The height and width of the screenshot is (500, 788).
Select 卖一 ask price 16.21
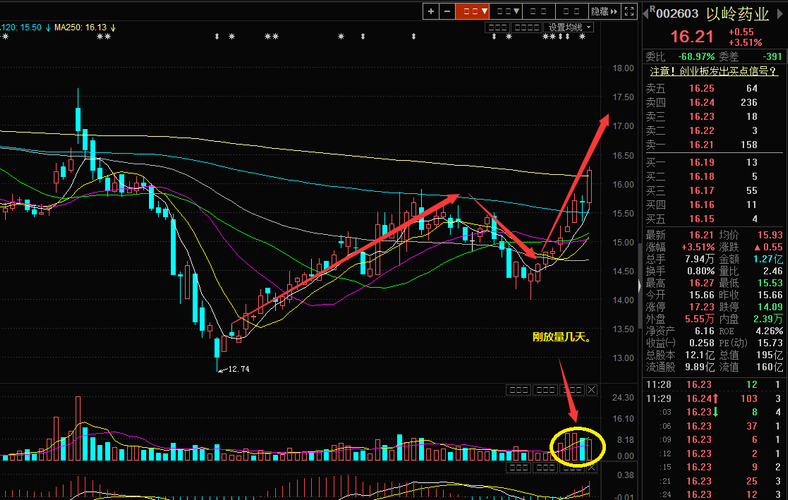coord(702,145)
